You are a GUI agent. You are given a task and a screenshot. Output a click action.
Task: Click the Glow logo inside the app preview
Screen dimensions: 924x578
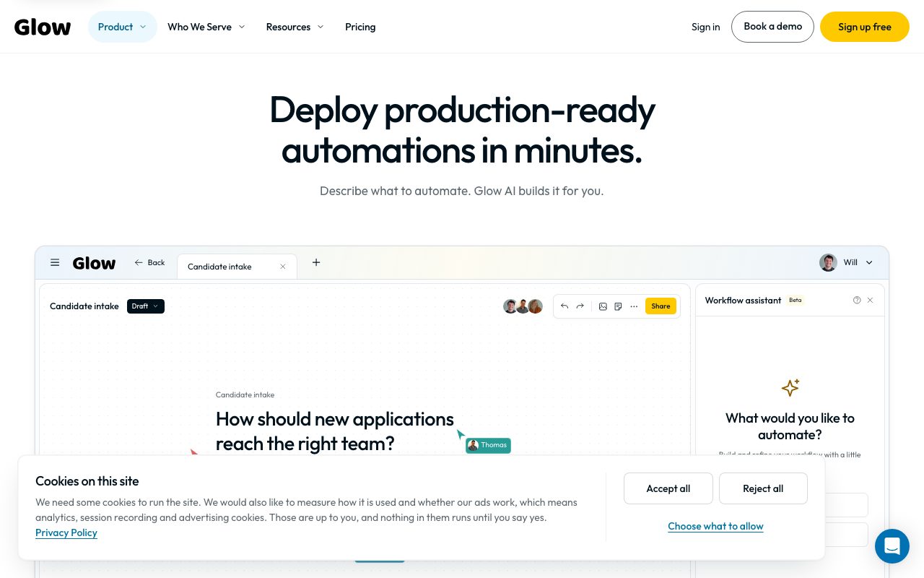[x=94, y=263]
